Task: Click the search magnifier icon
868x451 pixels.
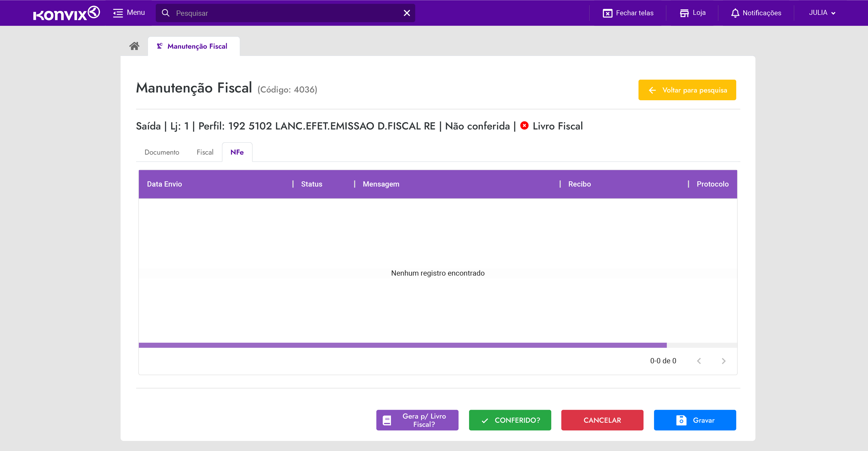Action: tap(165, 13)
